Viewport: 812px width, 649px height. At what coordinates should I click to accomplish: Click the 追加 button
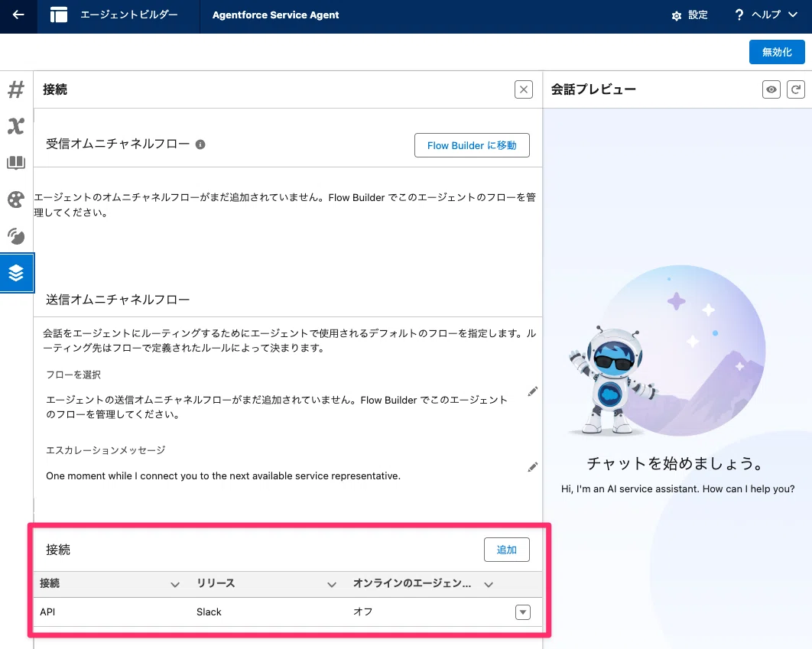tap(506, 550)
